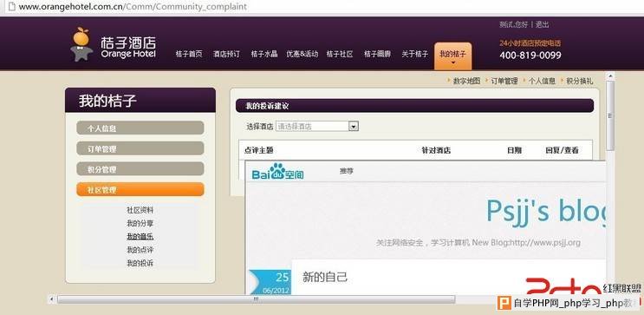Click the dropdown arrow of hotel selector
Screen dimensions: 644x315
354,126
